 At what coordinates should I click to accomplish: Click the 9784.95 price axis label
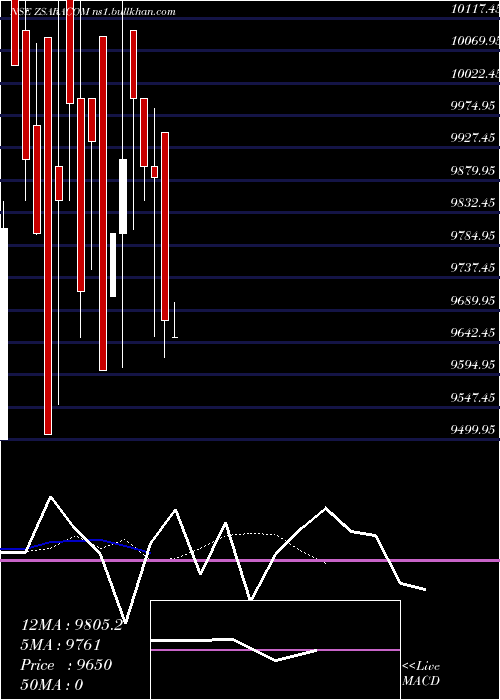(473, 235)
